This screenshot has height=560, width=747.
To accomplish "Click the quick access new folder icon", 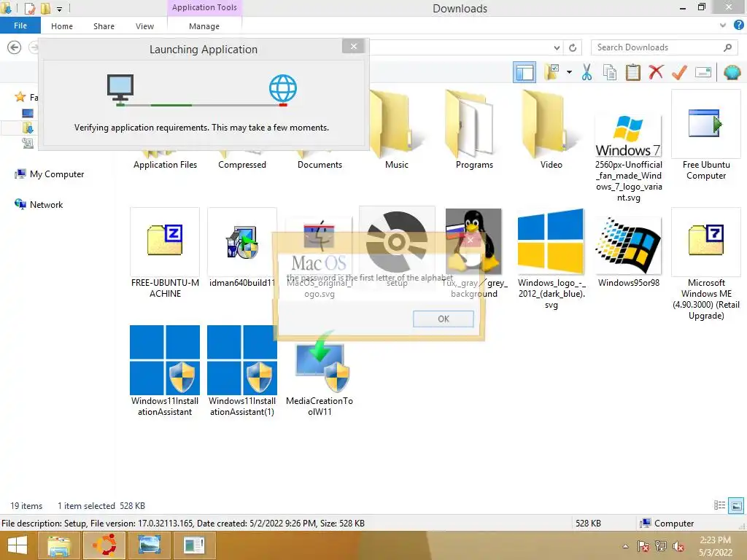I will click(x=46, y=8).
